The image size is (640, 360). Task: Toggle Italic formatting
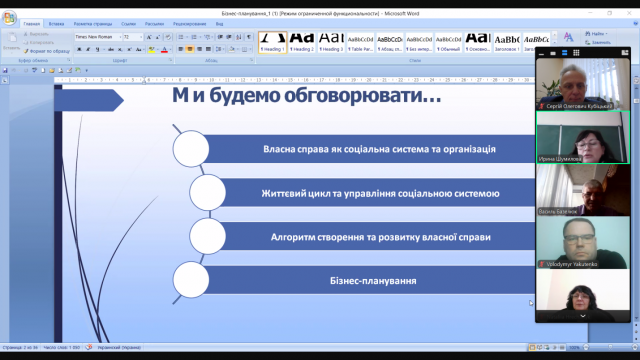tap(88, 49)
